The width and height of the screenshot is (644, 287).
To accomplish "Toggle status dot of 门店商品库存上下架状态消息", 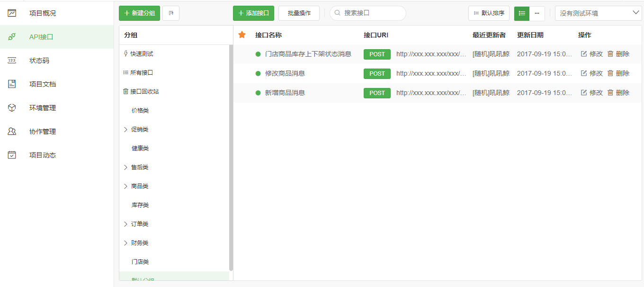I will pyautogui.click(x=258, y=54).
